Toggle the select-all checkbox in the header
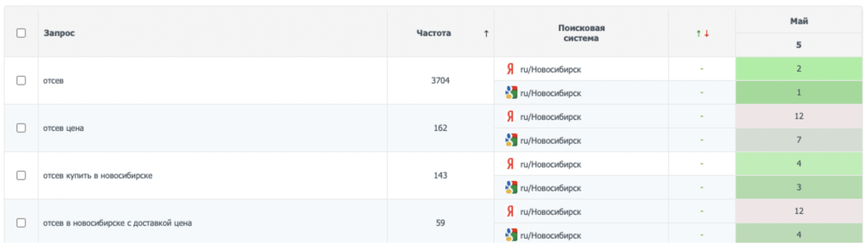This screenshot has width=868, height=248. [x=21, y=33]
